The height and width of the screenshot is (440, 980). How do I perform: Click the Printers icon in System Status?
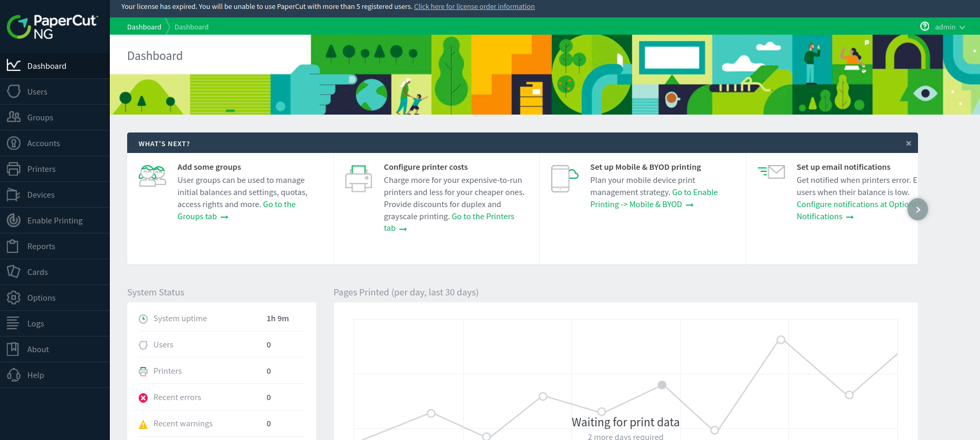[x=143, y=371]
